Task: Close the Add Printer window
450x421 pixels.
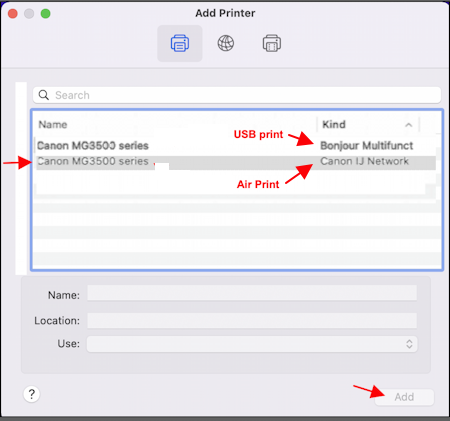Action: click(x=13, y=14)
